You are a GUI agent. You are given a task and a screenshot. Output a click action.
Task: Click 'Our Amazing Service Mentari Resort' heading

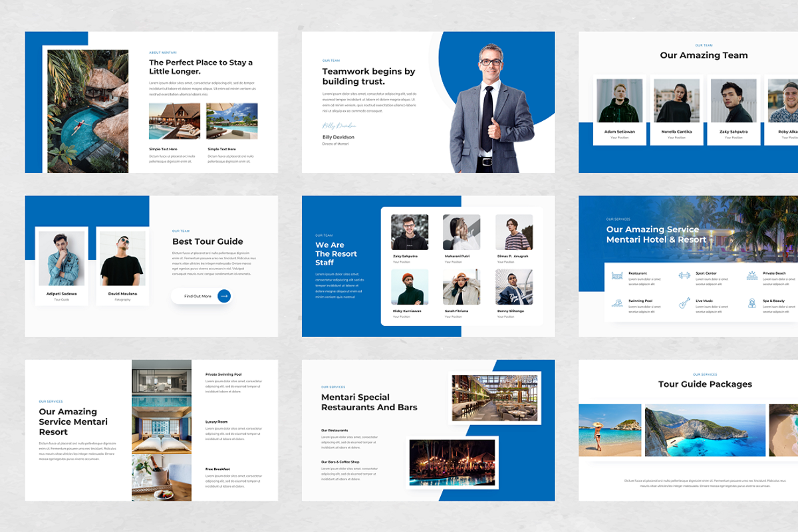(x=73, y=422)
